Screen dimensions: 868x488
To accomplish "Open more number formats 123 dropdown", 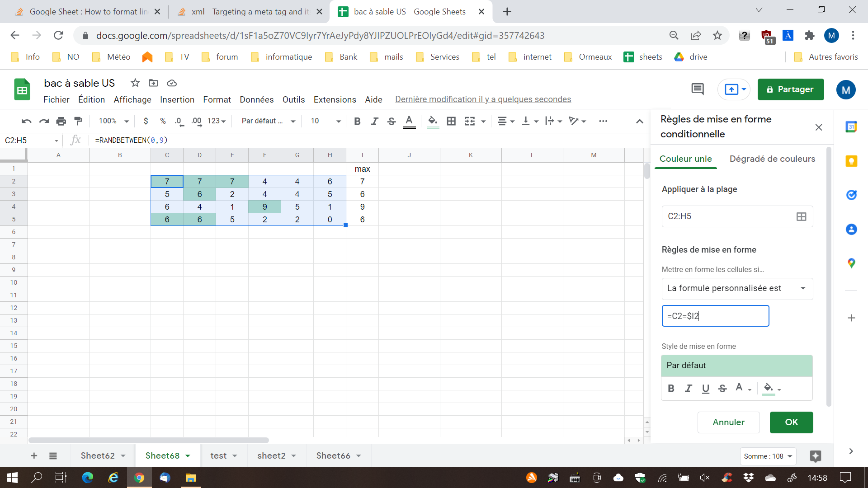I will [x=217, y=121].
